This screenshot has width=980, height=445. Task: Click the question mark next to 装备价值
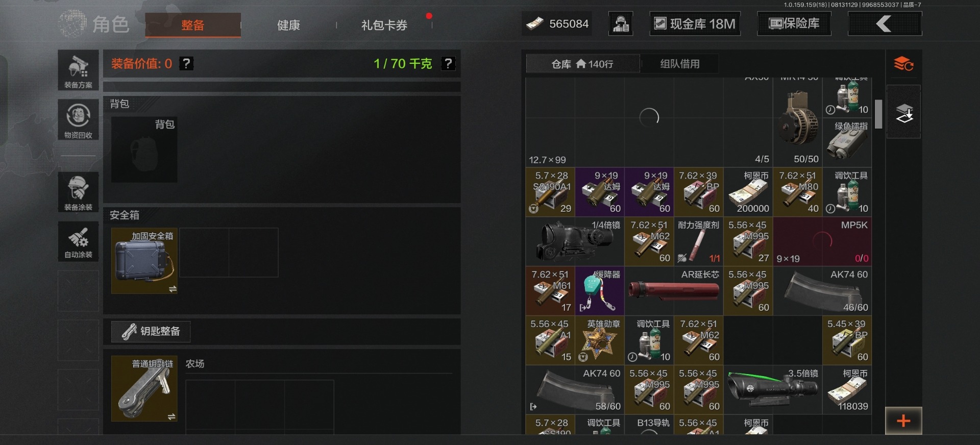point(186,64)
